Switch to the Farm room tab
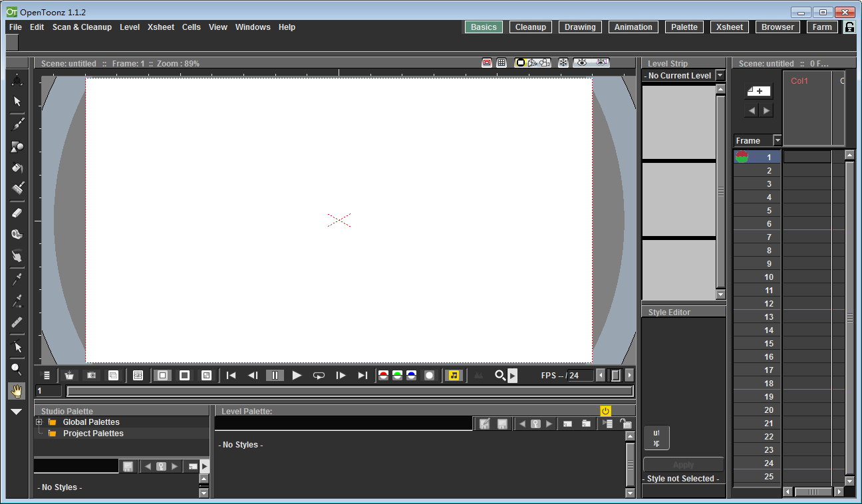Screen dimensions: 862x504 [822, 27]
